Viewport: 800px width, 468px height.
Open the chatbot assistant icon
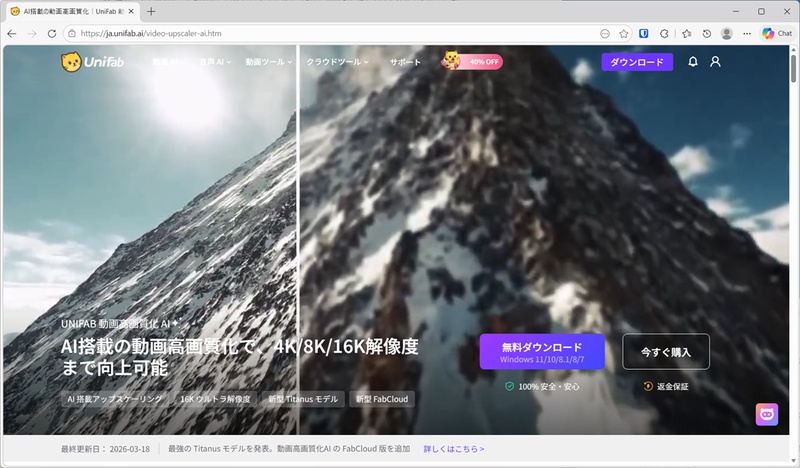pyautogui.click(x=767, y=414)
